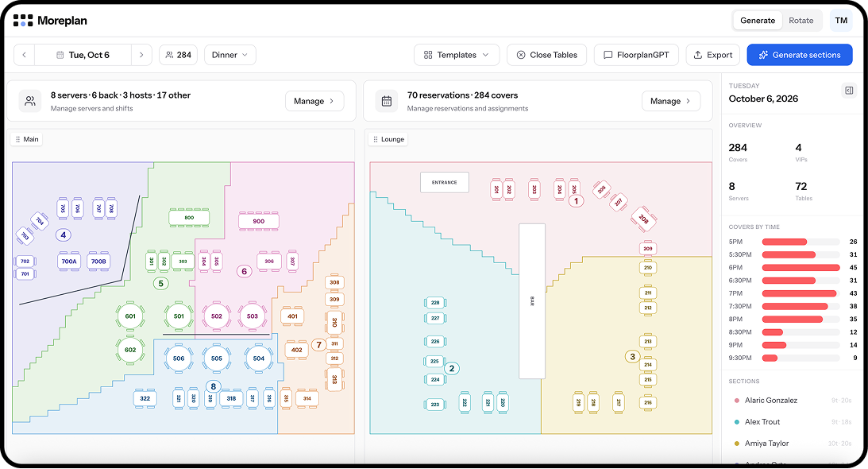This screenshot has width=868, height=469.
Task: Select round table 601
Action: [x=130, y=316]
